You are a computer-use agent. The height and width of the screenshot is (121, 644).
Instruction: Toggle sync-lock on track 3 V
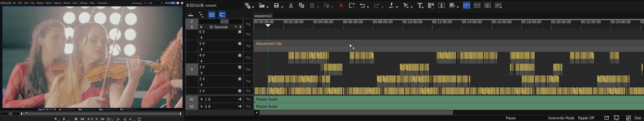click(248, 69)
